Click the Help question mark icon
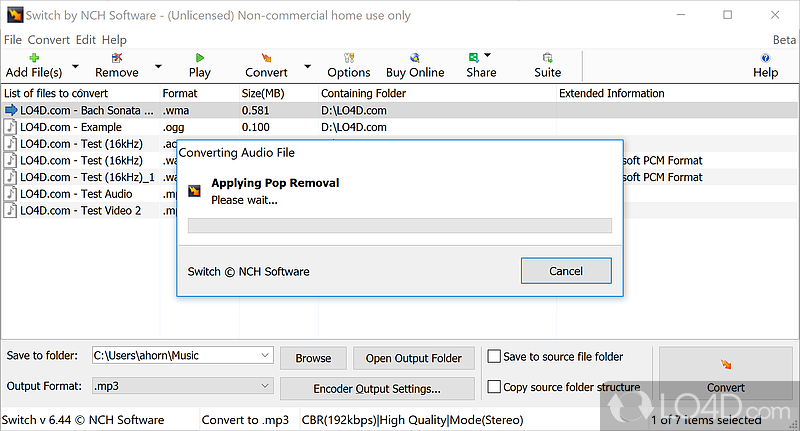The width and height of the screenshot is (800, 431). tap(765, 58)
